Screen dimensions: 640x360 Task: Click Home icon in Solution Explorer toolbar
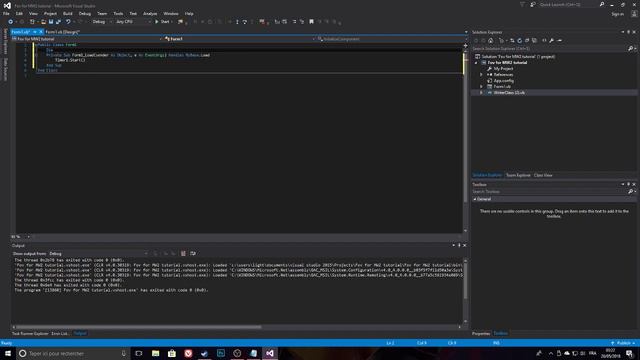coord(491,40)
